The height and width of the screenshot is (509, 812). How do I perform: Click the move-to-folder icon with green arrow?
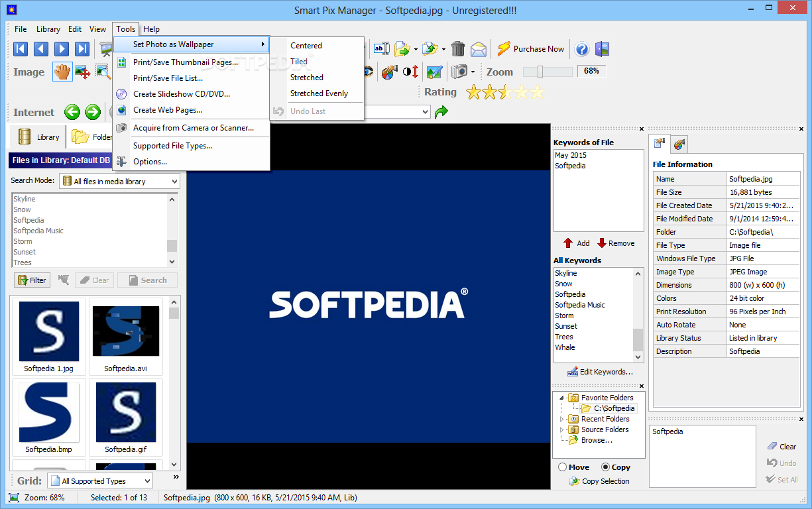coord(402,48)
